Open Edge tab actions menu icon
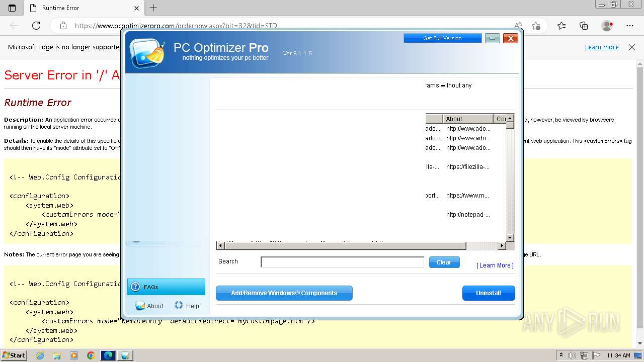Viewport: 644px width, 362px height. pyautogui.click(x=12, y=8)
